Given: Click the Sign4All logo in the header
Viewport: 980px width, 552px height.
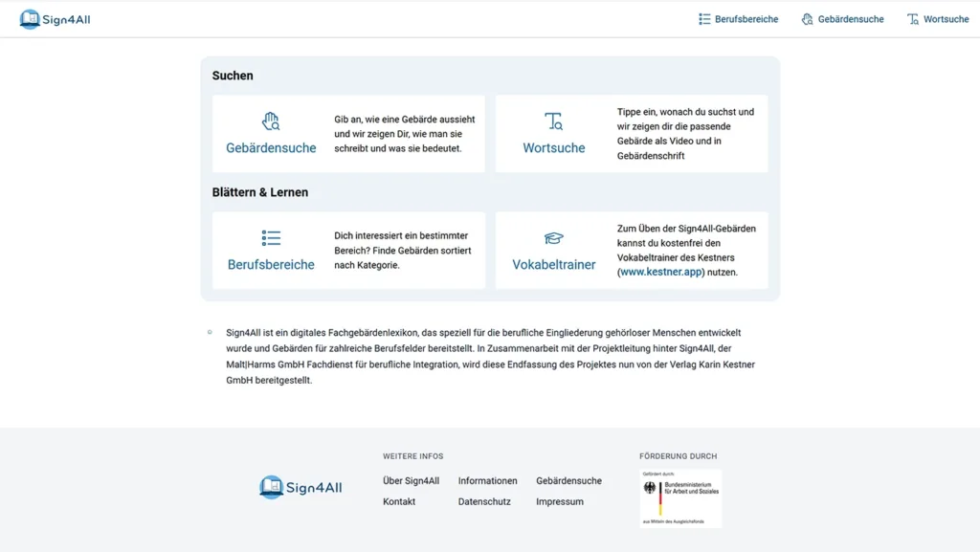Looking at the screenshot, I should pos(55,17).
